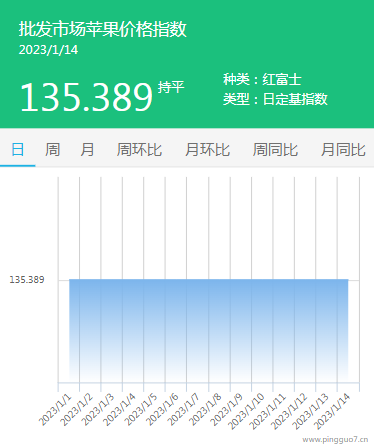Click the title 批发市场苹果价格指数
Screen dimensions: 374x448
[x=102, y=29]
